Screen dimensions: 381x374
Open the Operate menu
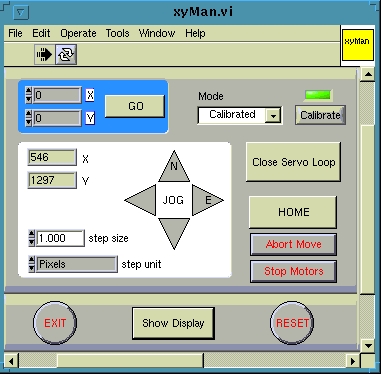pyautogui.click(x=78, y=33)
